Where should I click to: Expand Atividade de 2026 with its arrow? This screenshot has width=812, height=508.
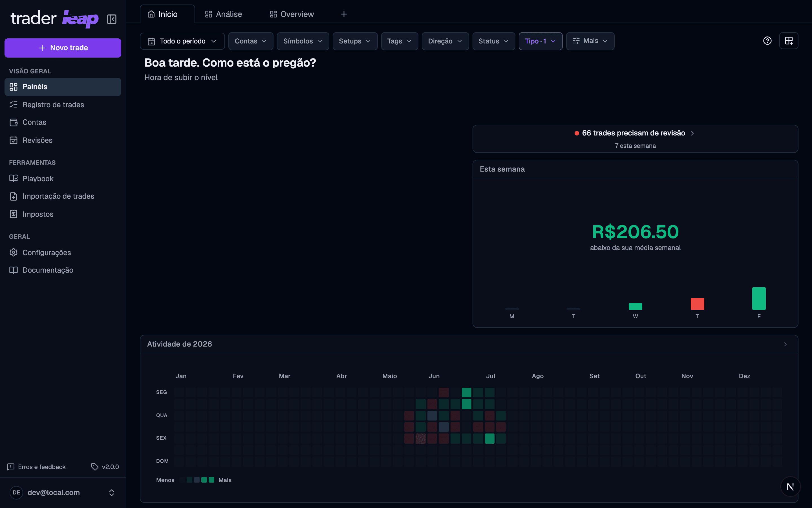click(x=785, y=344)
